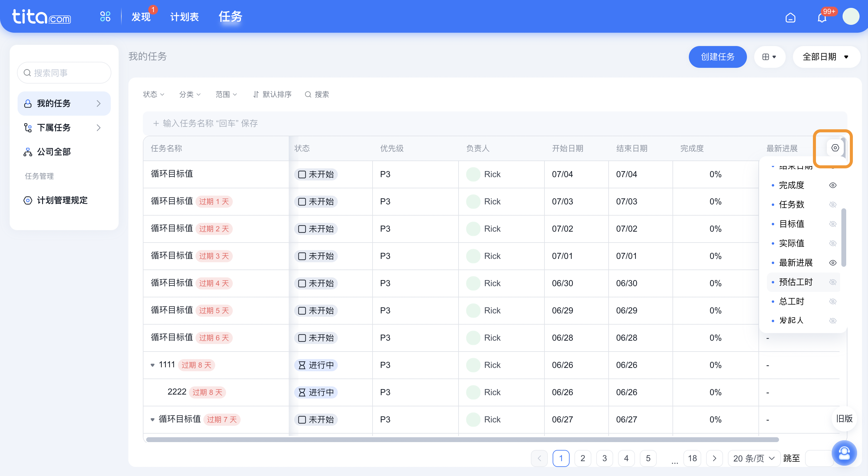The width and height of the screenshot is (868, 476).
Task: Open the 全部日期 date dropdown
Action: 826,57
